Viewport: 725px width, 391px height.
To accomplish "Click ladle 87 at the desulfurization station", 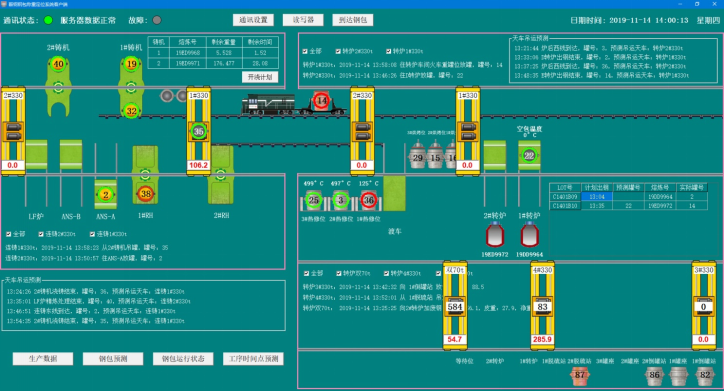I will (580, 376).
